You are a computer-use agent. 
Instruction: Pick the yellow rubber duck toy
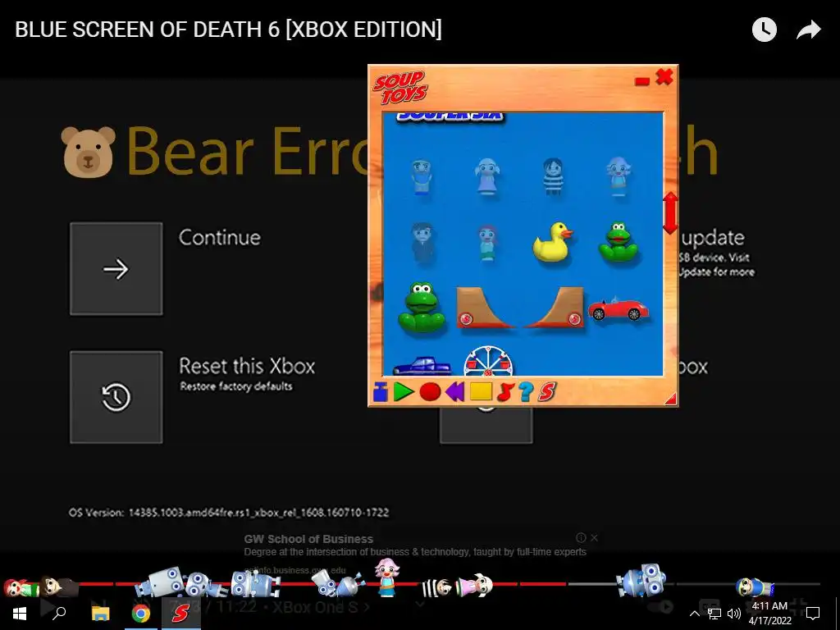click(x=552, y=242)
